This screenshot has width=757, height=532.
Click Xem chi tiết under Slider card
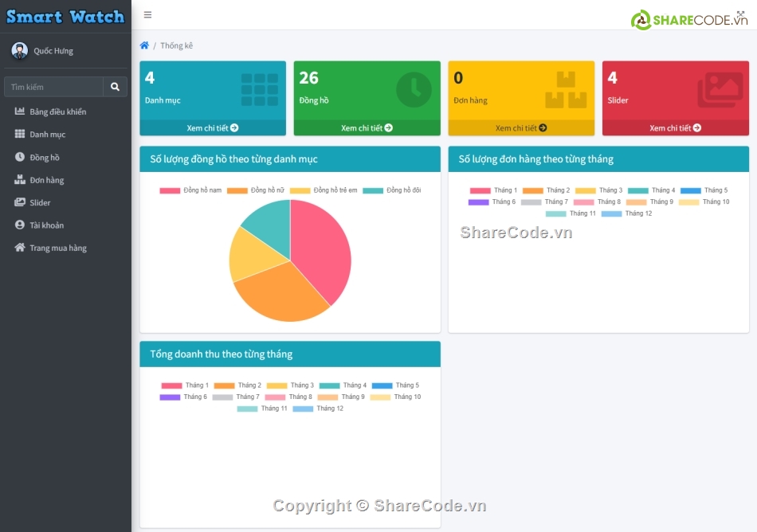(x=675, y=128)
